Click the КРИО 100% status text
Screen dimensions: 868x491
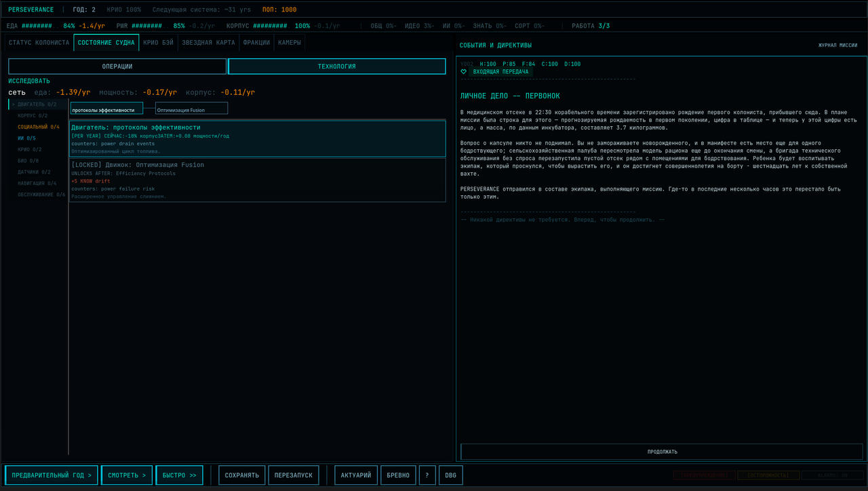pyautogui.click(x=124, y=9)
